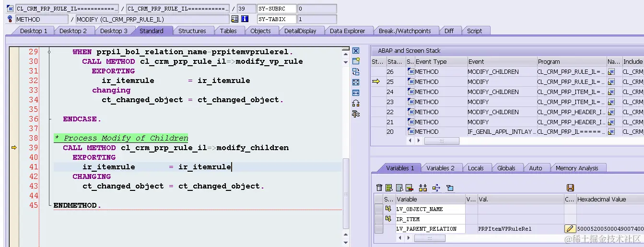Click the green list icon after trash
The height and width of the screenshot is (247, 644).
click(389, 188)
